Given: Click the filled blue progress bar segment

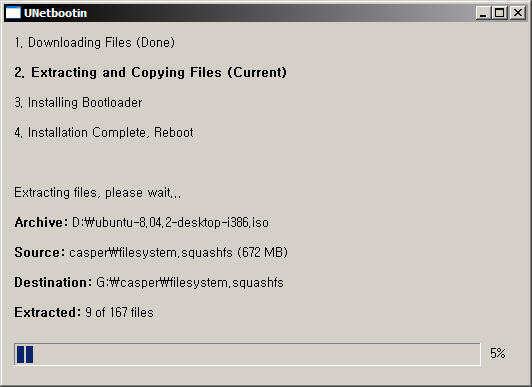Looking at the screenshot, I should click(25, 354).
